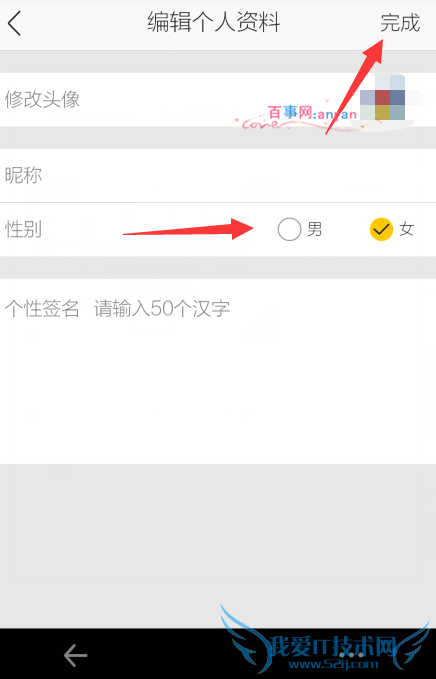The height and width of the screenshot is (679, 436).
Task: Tap the Android back arrow in bottom bar
Action: pos(76,655)
